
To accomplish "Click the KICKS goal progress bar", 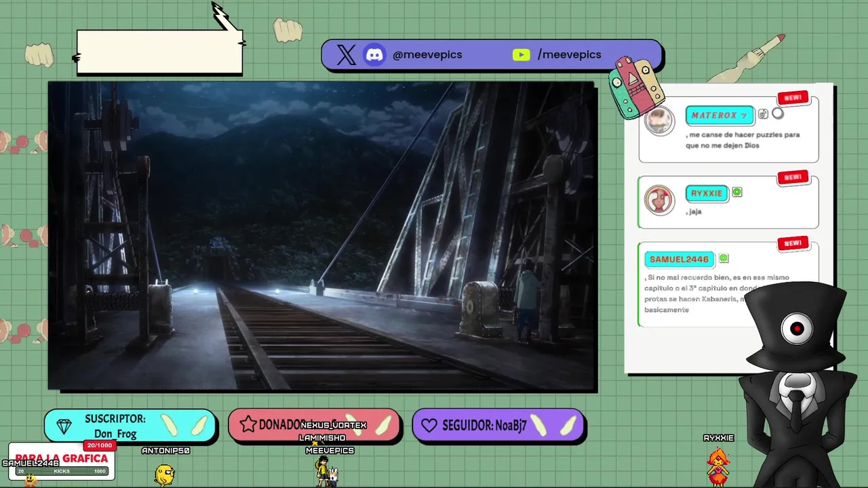I will 62,471.
